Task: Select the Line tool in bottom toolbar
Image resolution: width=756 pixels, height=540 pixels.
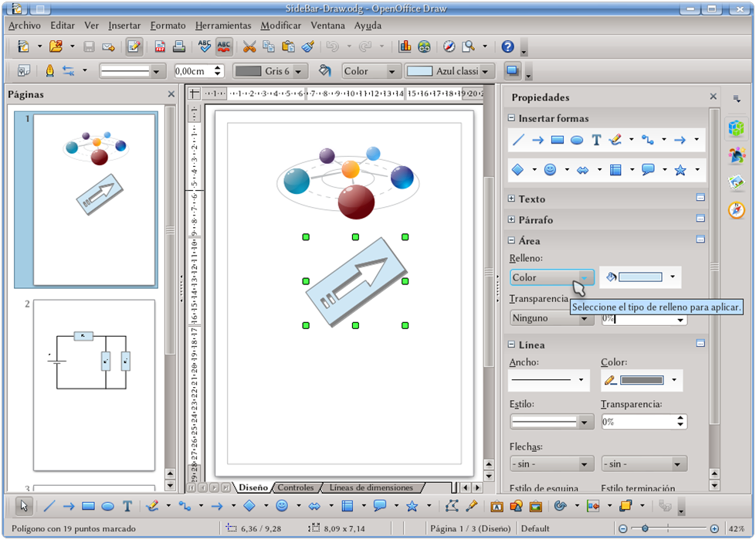Action: tap(49, 506)
